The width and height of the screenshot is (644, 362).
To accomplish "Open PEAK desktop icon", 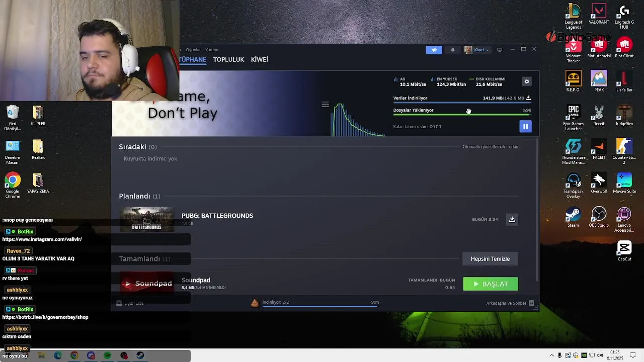I will coord(599,81).
